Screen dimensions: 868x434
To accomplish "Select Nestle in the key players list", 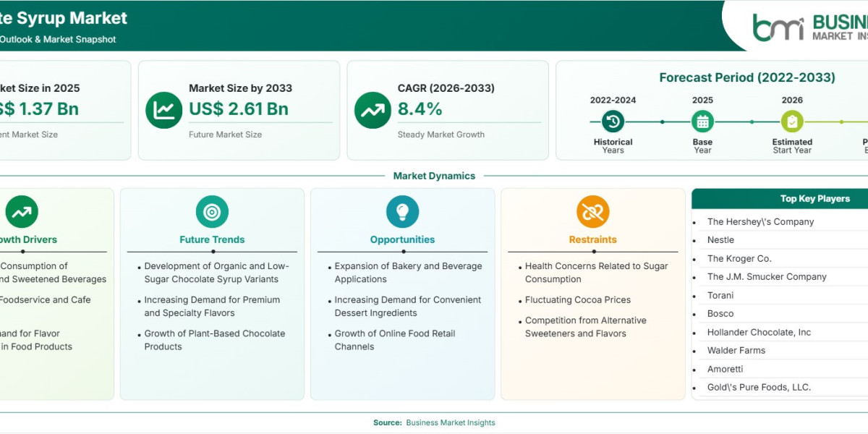I will (x=720, y=240).
